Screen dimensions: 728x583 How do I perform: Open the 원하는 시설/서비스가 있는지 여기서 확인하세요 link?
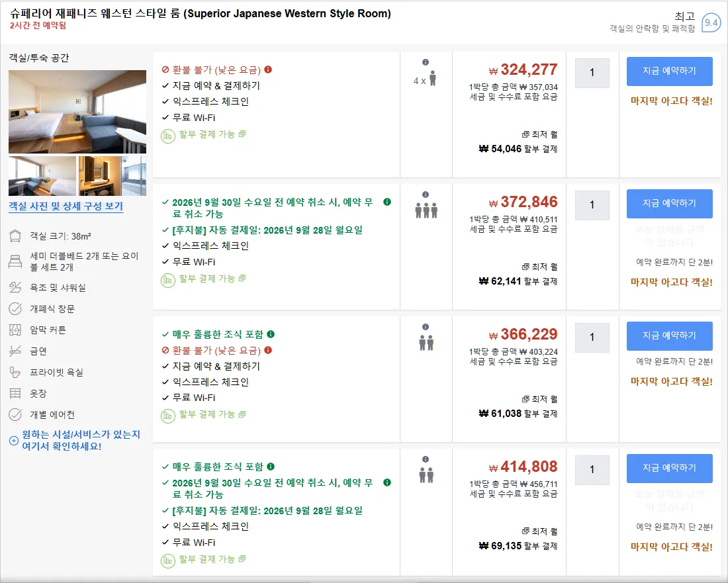(x=81, y=440)
